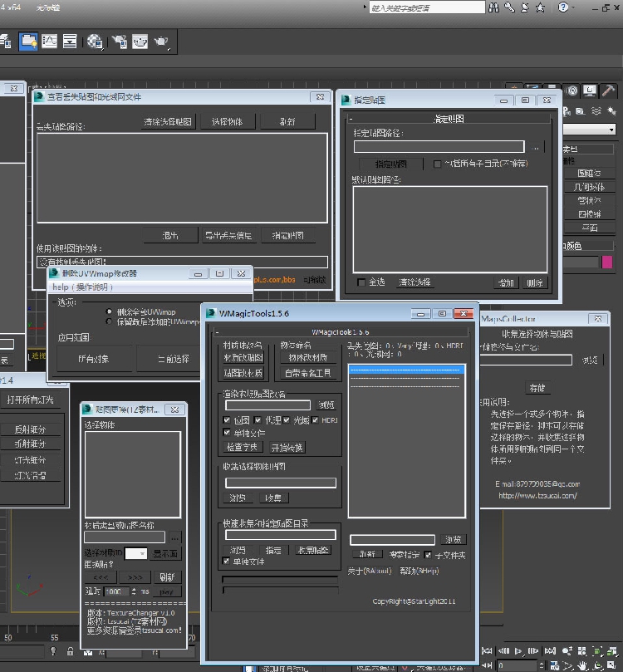The height and width of the screenshot is (672, 623).
Task: Click the binoculars search icon
Action: (x=494, y=7)
